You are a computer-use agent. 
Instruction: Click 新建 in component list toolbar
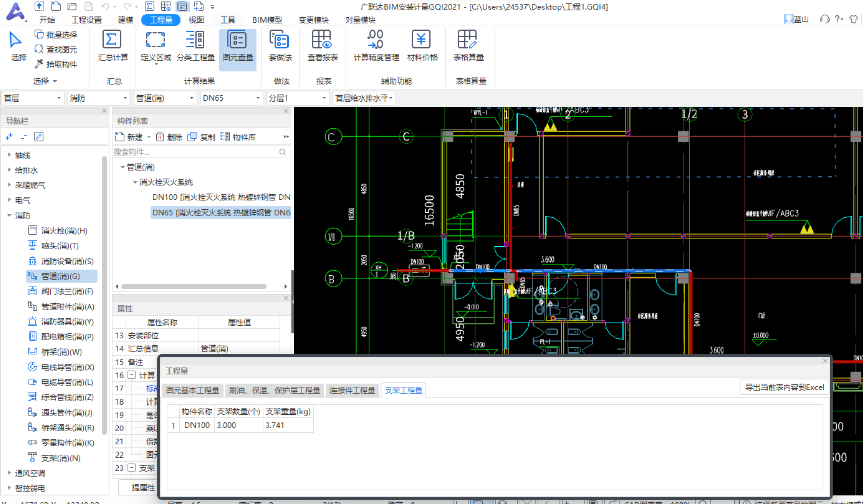click(129, 137)
